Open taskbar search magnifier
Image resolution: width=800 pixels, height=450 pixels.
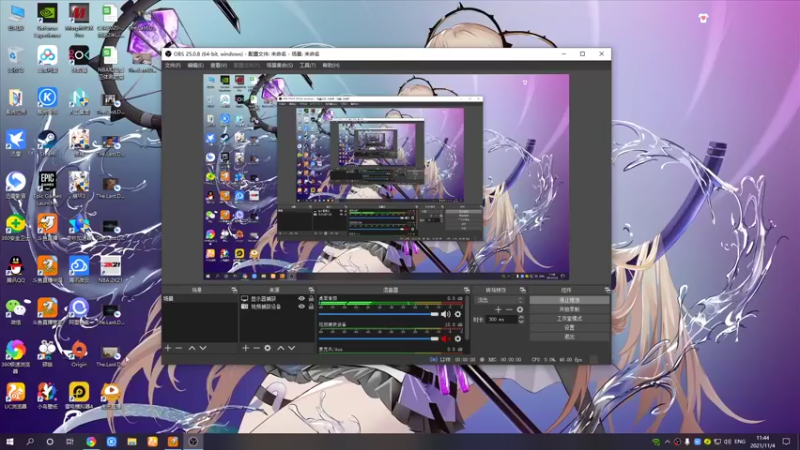pos(30,441)
